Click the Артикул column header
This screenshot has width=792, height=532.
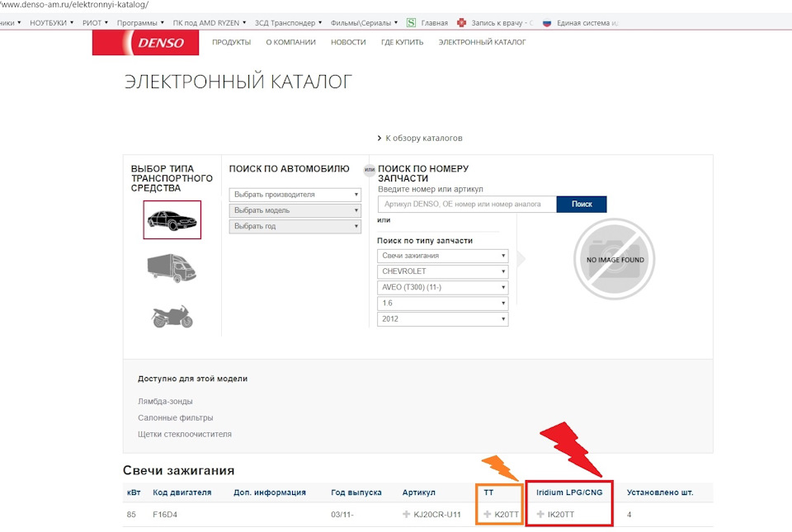419,492
